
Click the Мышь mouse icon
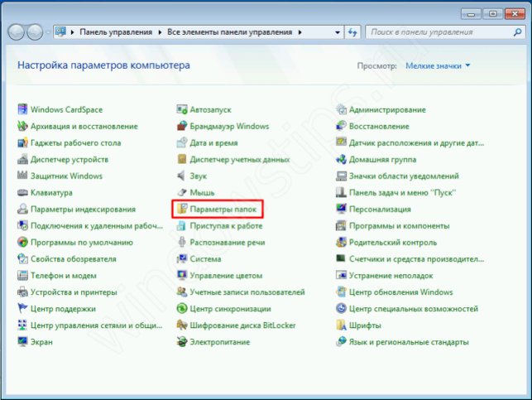pyautogui.click(x=182, y=192)
